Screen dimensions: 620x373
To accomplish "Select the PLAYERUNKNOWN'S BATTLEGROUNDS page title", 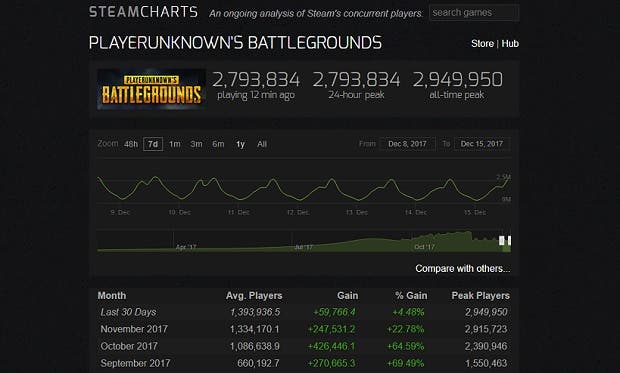I will coord(235,43).
